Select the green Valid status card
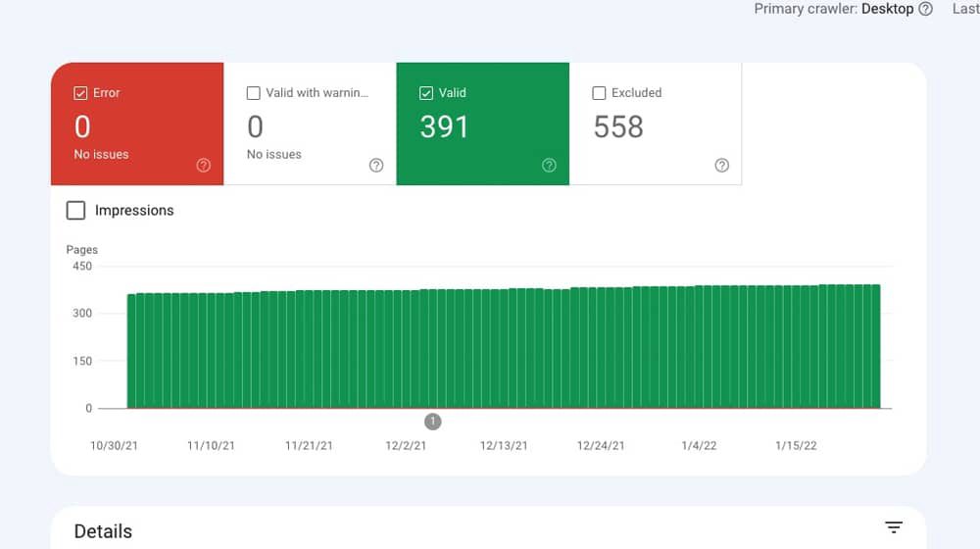This screenshot has width=980, height=549. (x=482, y=124)
